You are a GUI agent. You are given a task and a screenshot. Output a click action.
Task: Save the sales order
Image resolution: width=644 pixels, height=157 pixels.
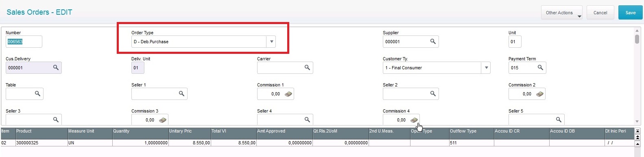tap(631, 13)
